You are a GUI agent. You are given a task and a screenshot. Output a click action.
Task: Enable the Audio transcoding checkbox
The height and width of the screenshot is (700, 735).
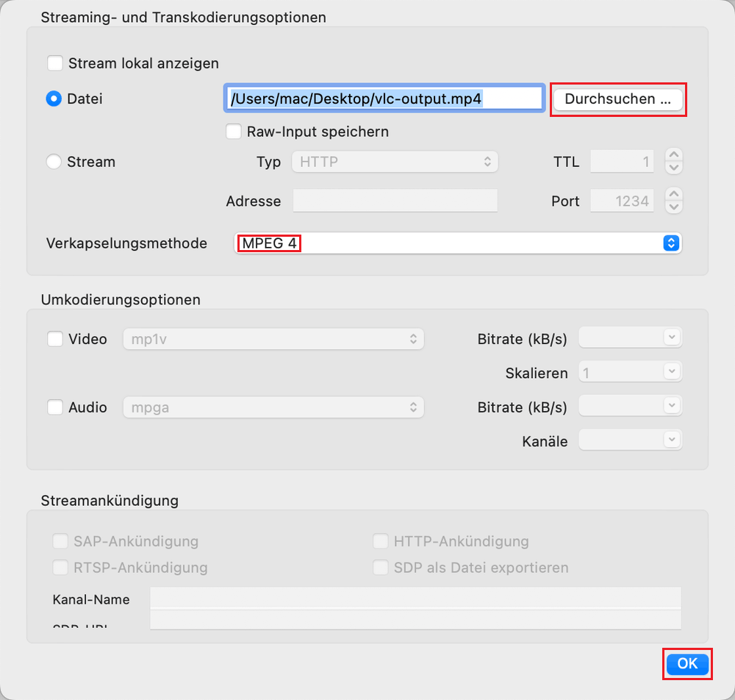pos(55,407)
